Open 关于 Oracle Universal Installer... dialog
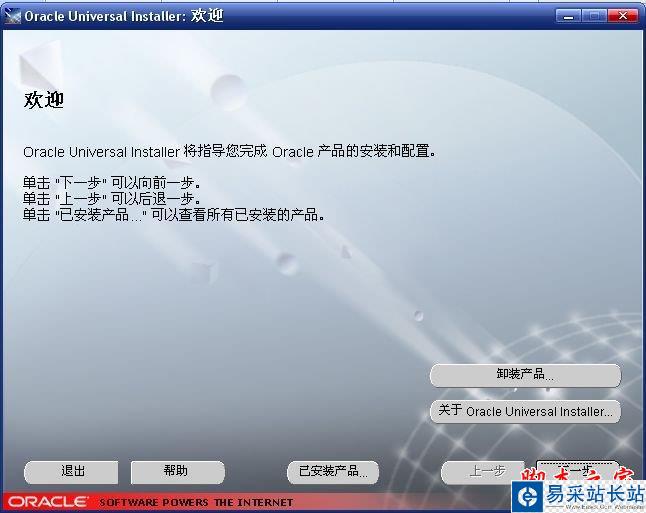 (x=525, y=411)
